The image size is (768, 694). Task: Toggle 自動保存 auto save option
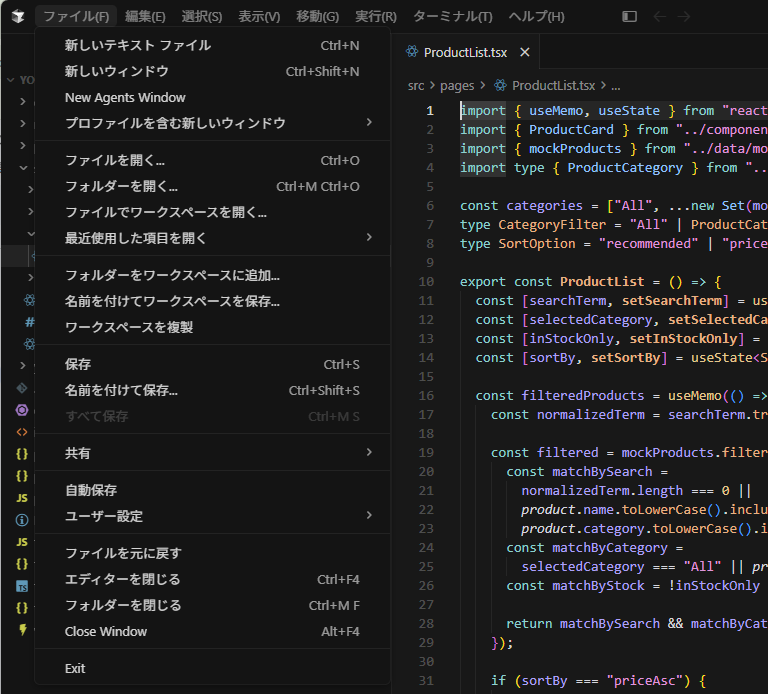click(213, 490)
